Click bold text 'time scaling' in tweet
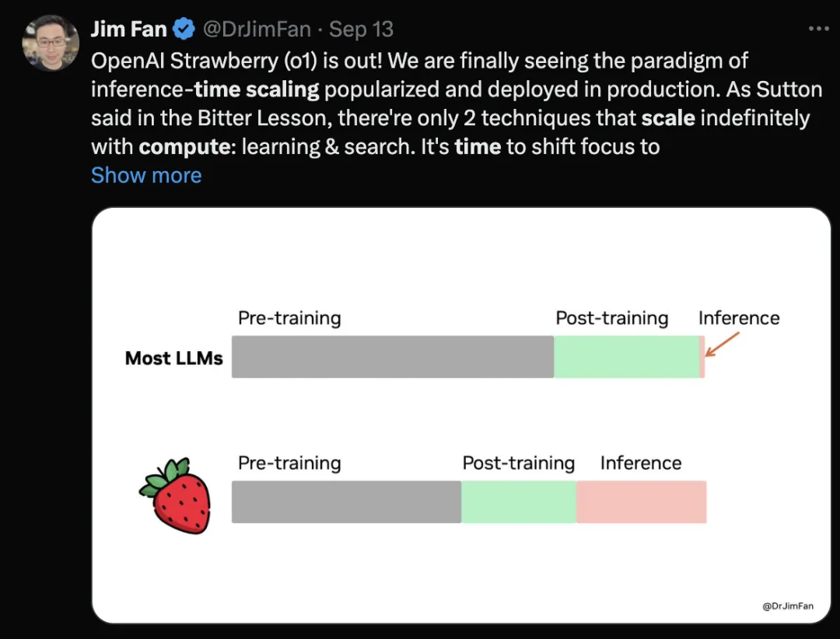 [x=256, y=90]
